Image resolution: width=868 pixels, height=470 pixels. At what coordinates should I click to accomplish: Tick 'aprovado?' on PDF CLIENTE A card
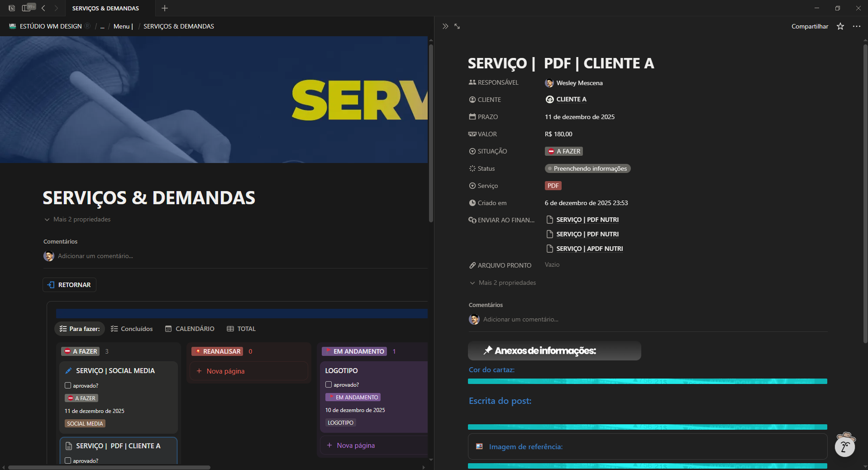[x=68, y=460]
